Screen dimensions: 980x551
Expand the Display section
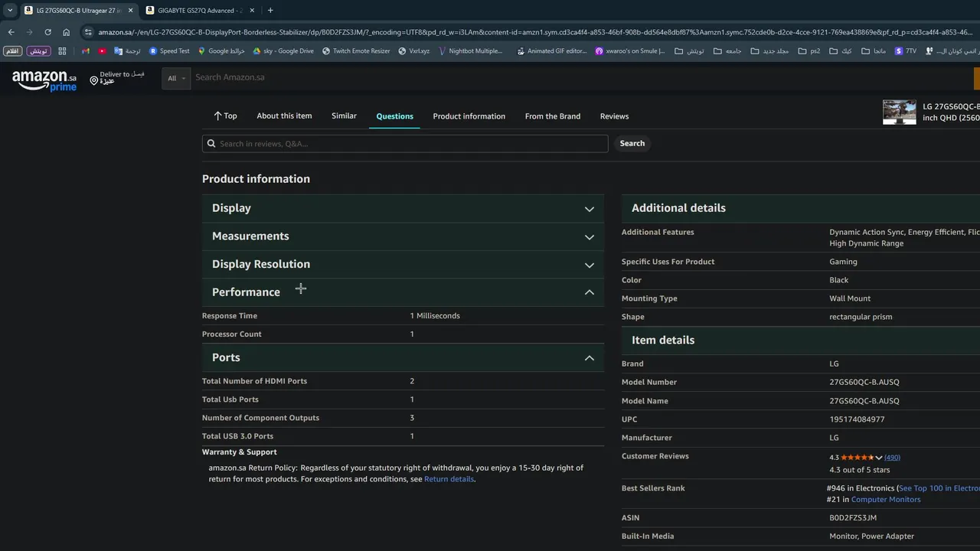click(589, 209)
